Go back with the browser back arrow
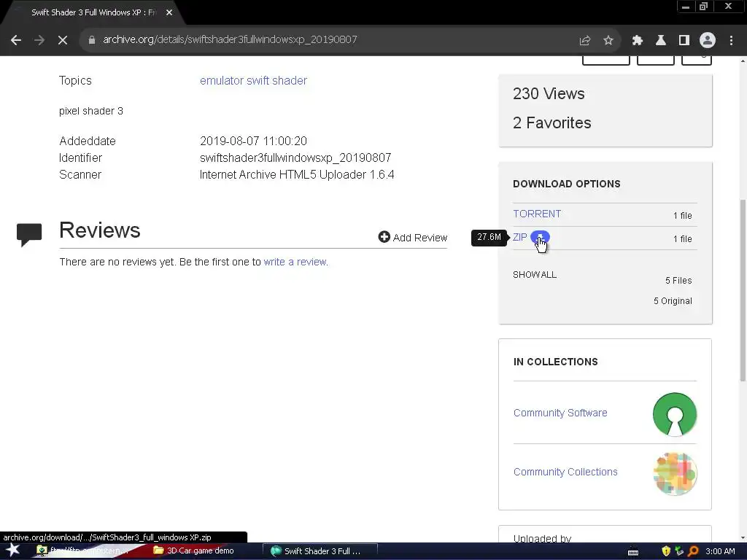Image resolution: width=747 pixels, height=560 pixels. pyautogui.click(x=16, y=40)
